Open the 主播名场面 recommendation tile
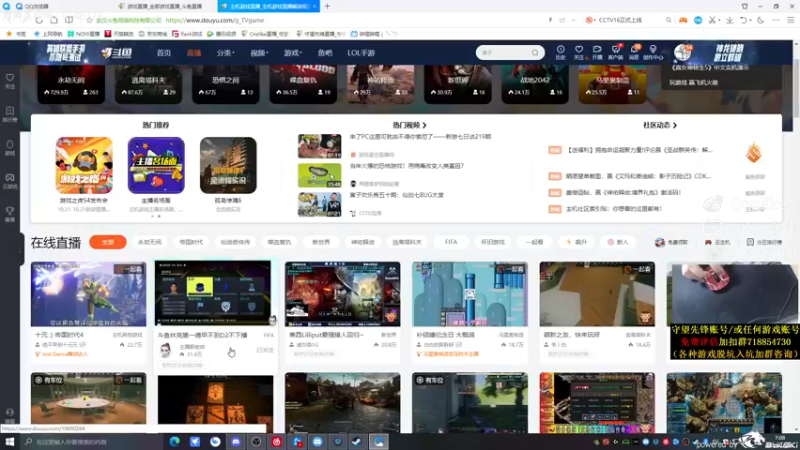This screenshot has height=450, width=800. pos(156,165)
